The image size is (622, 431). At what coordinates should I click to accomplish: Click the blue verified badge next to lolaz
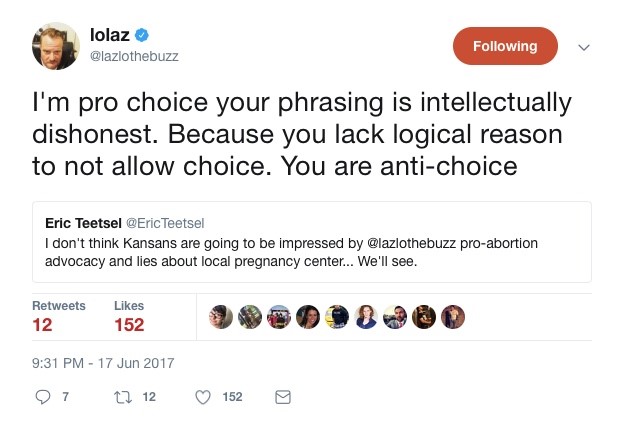tap(143, 36)
